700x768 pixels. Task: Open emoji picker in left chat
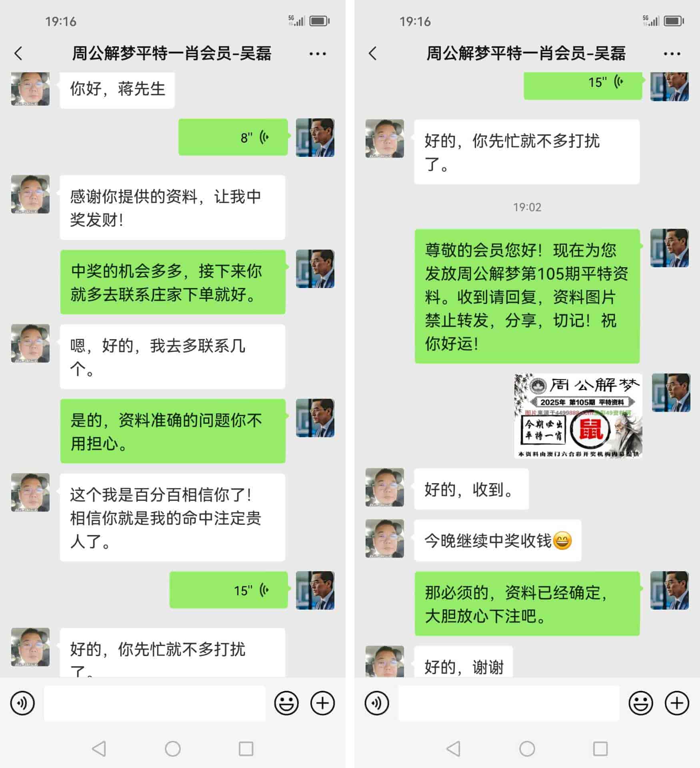[286, 703]
